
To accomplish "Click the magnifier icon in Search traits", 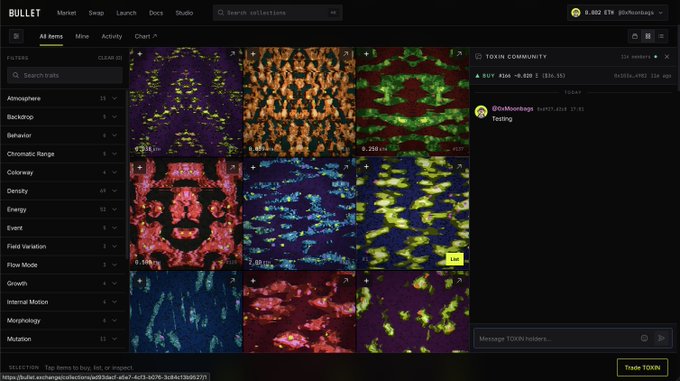I will [16, 75].
